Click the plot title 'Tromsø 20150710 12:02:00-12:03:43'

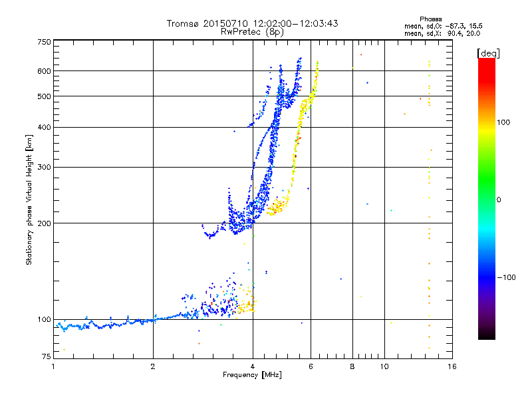(252, 23)
